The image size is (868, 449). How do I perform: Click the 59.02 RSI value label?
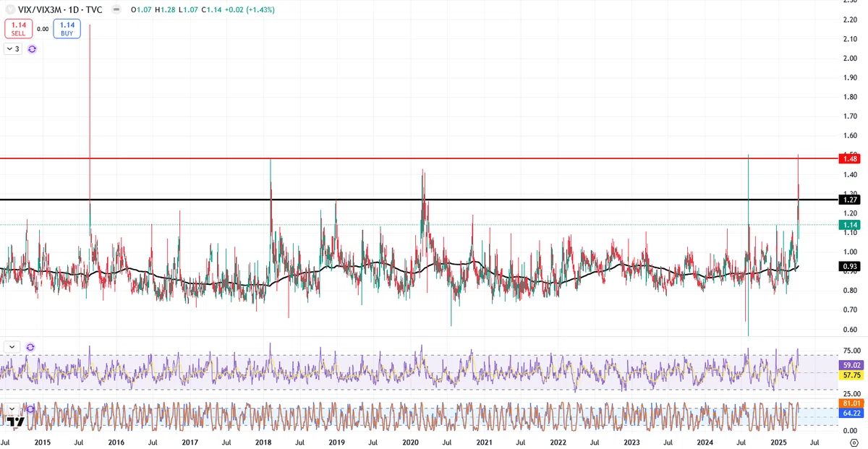click(x=850, y=366)
